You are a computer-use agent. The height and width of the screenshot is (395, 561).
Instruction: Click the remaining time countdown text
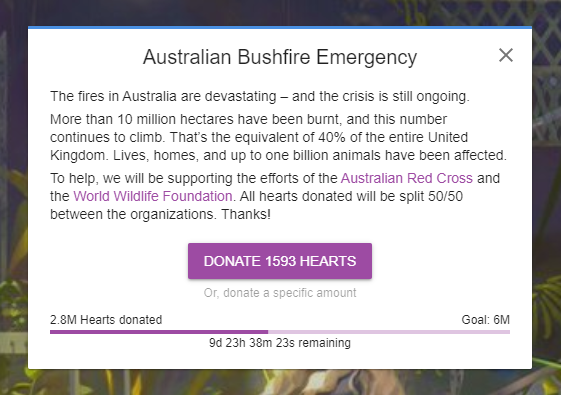[280, 343]
